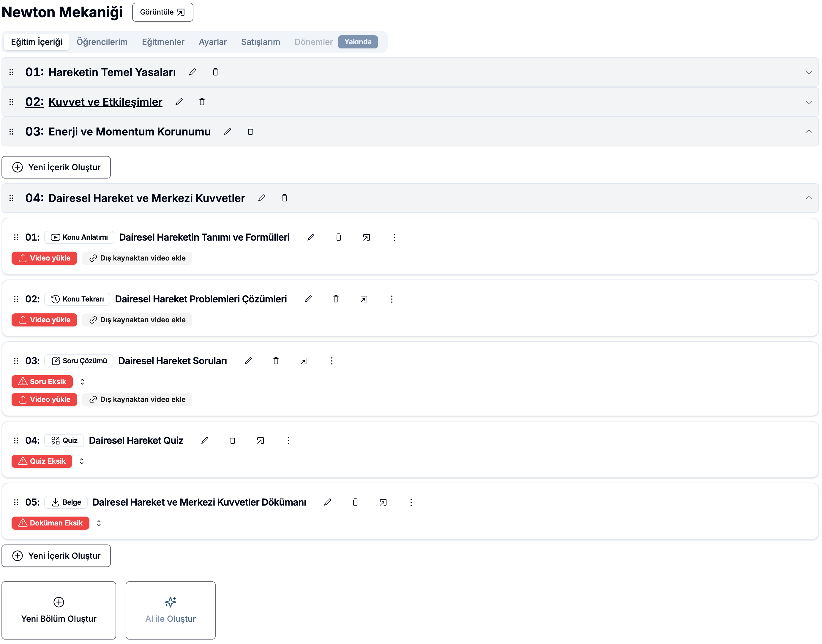This screenshot has height=644, width=822.
Task: Open Dairesel Hareket Problemleri Çözümleri in new view
Action: coord(364,299)
